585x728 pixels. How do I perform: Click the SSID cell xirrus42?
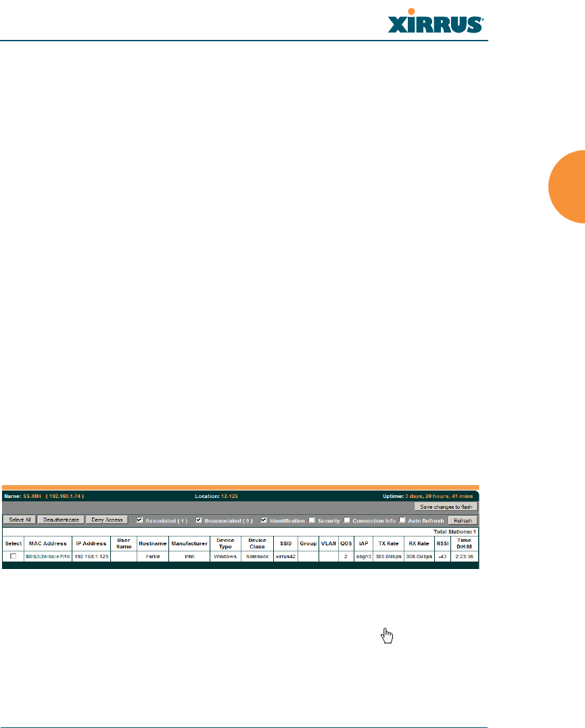285,556
